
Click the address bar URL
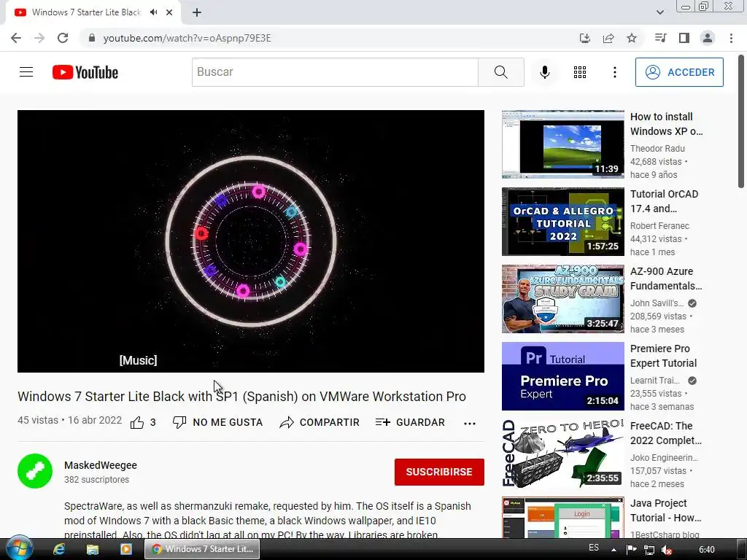[187, 38]
